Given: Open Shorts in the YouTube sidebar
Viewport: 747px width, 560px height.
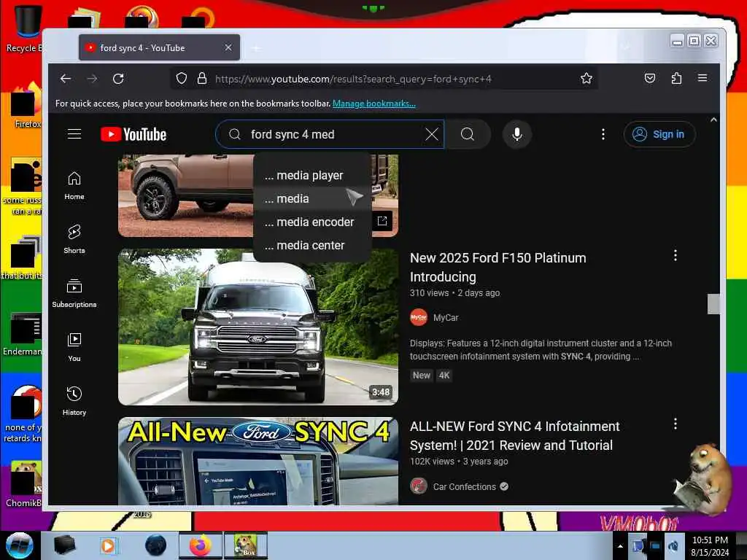Looking at the screenshot, I should (74, 239).
